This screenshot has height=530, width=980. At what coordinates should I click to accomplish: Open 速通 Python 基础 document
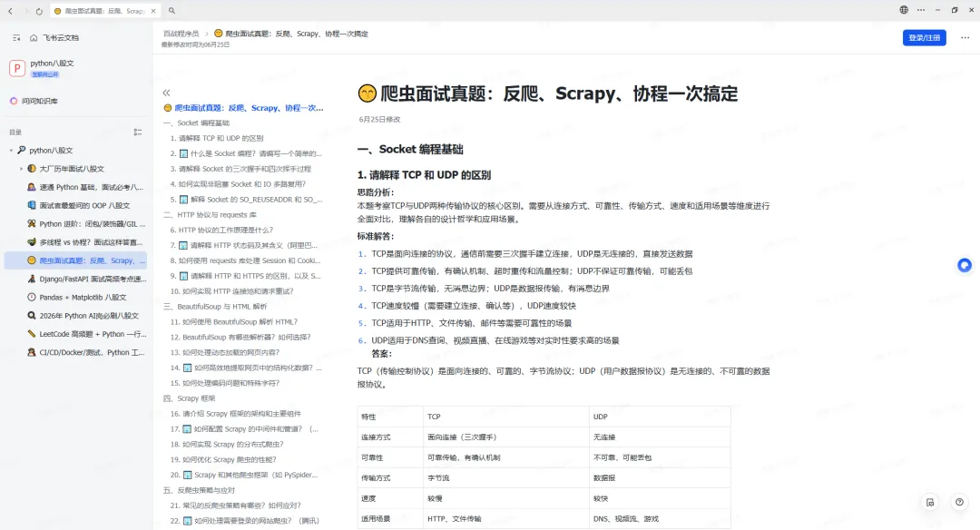click(85, 187)
